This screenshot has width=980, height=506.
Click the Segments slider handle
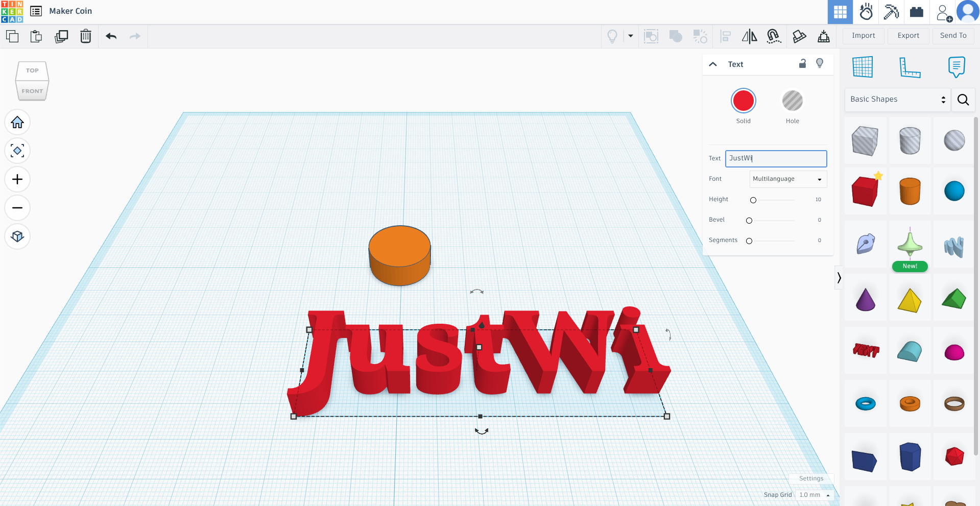(x=749, y=241)
